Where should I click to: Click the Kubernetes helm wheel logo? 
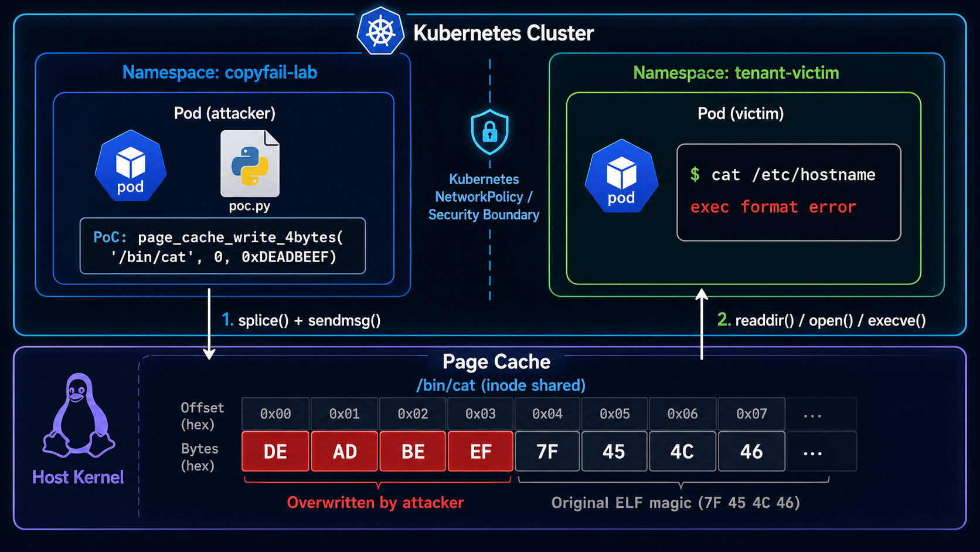coord(380,31)
